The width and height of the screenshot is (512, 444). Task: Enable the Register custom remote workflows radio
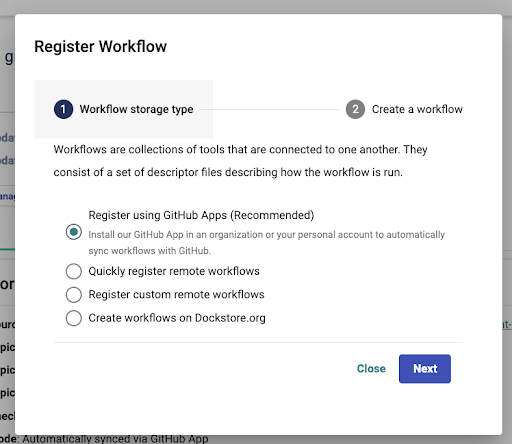[74, 295]
